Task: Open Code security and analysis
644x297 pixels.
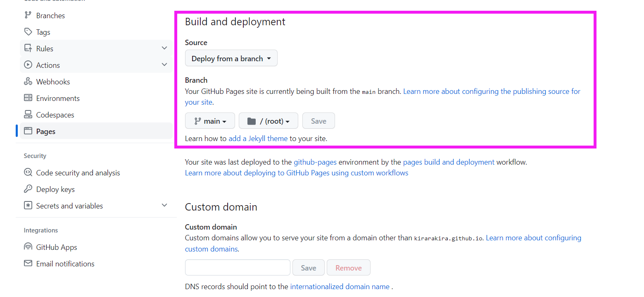Action: tap(78, 172)
